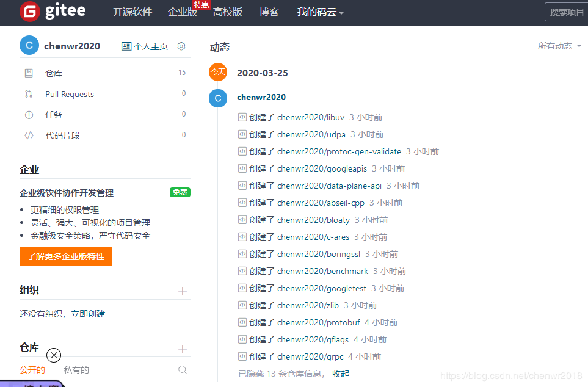Viewport: 588px width, 387px height.
Task: Click the Gitee logo icon
Action: (x=30, y=12)
